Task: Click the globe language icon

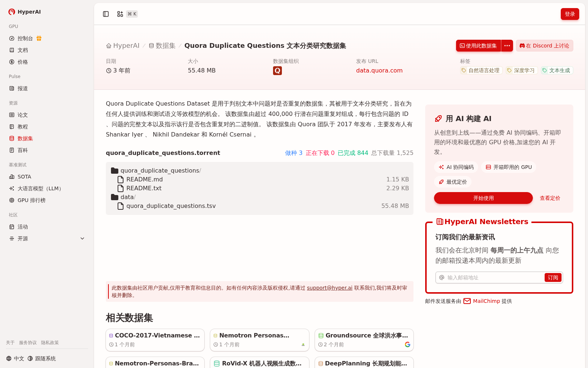Action: pyautogui.click(x=9, y=358)
